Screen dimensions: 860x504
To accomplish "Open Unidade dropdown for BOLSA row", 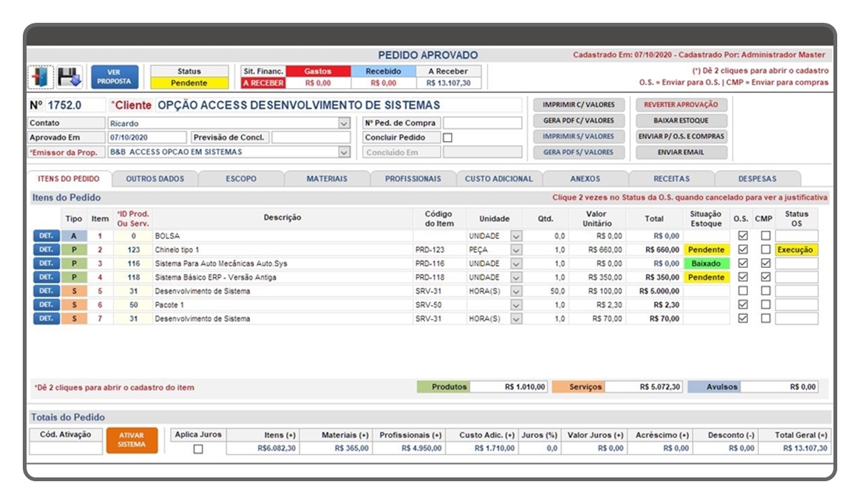I will 516,236.
